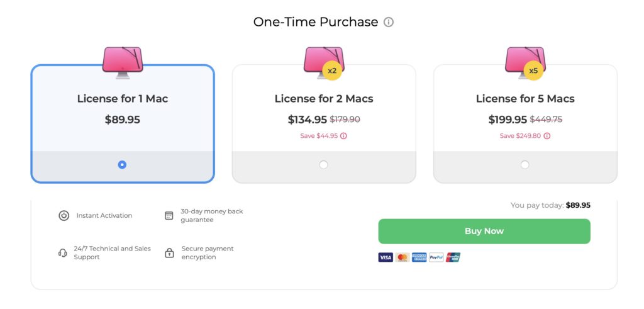Click the Mastercard payment logo

pyautogui.click(x=402, y=257)
